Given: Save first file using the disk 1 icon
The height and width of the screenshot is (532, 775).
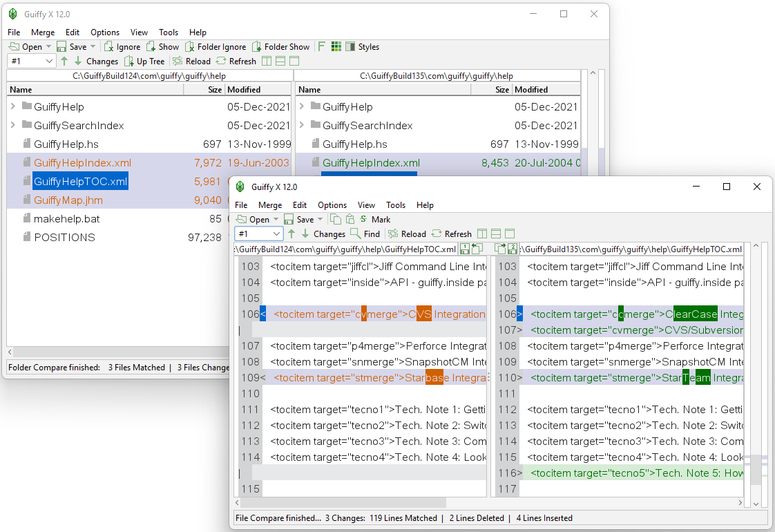Looking at the screenshot, I should pos(465,249).
